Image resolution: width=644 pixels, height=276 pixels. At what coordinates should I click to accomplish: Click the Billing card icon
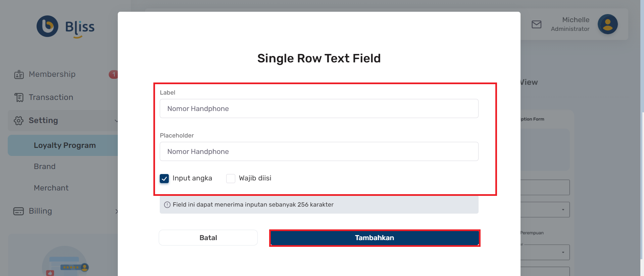coord(18,211)
